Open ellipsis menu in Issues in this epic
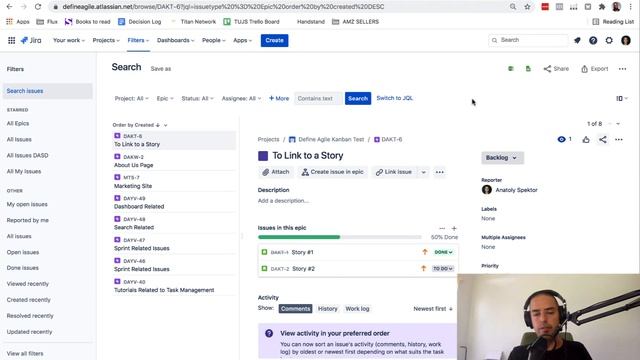The height and width of the screenshot is (360, 640). pyautogui.click(x=442, y=229)
